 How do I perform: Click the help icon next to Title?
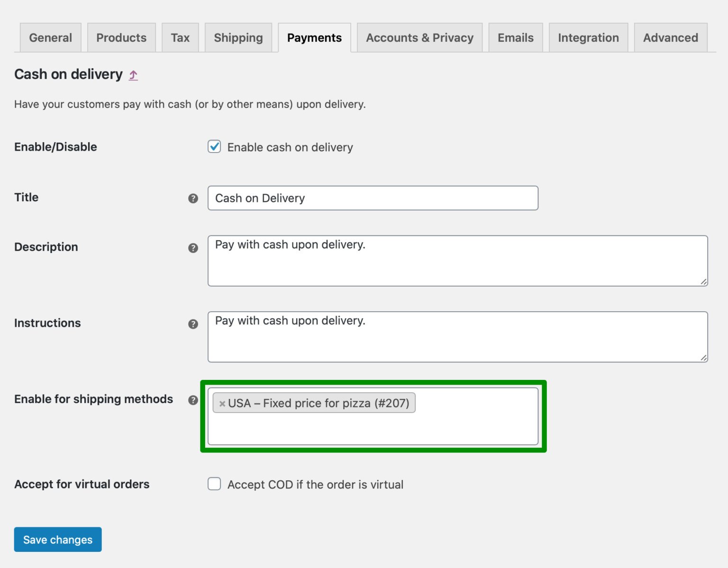[x=193, y=199]
